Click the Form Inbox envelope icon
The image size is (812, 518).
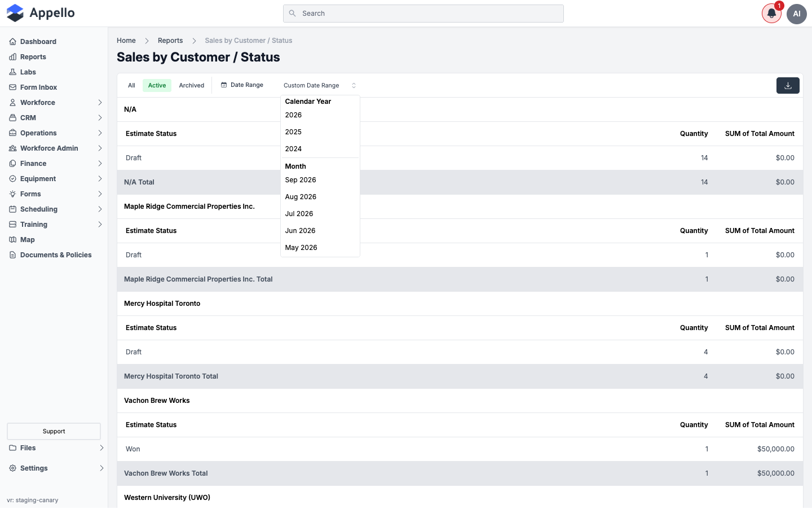click(x=12, y=87)
